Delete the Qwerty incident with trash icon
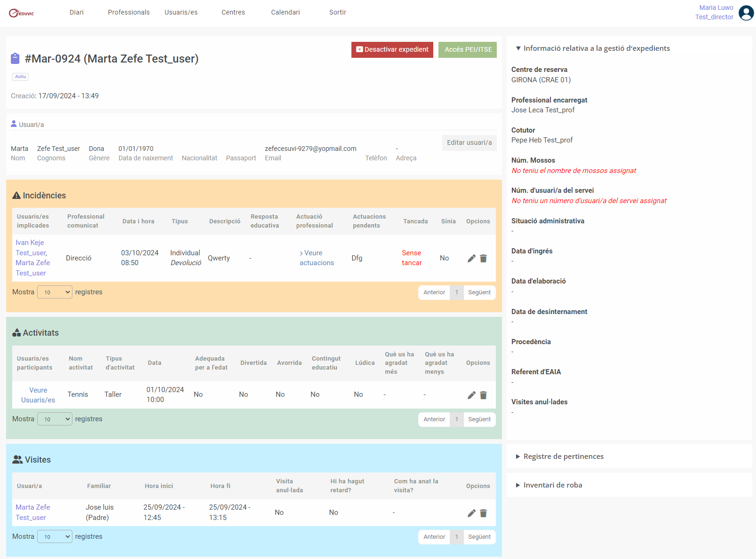 point(483,258)
